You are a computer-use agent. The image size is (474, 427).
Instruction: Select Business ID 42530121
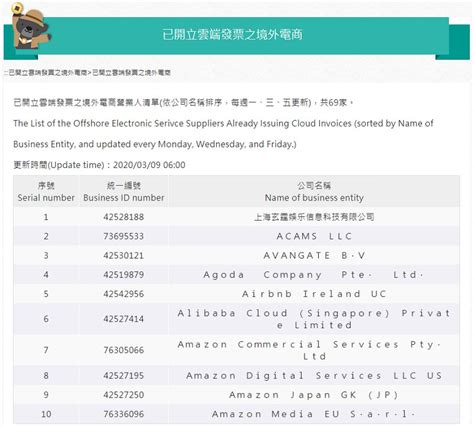click(124, 256)
